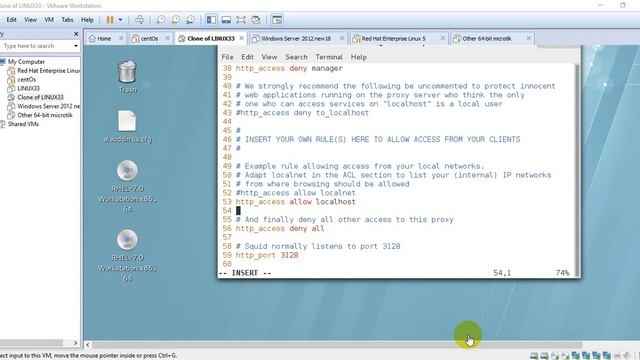Open the VMware Help menu
This screenshot has height=360, width=640.
point(87,20)
